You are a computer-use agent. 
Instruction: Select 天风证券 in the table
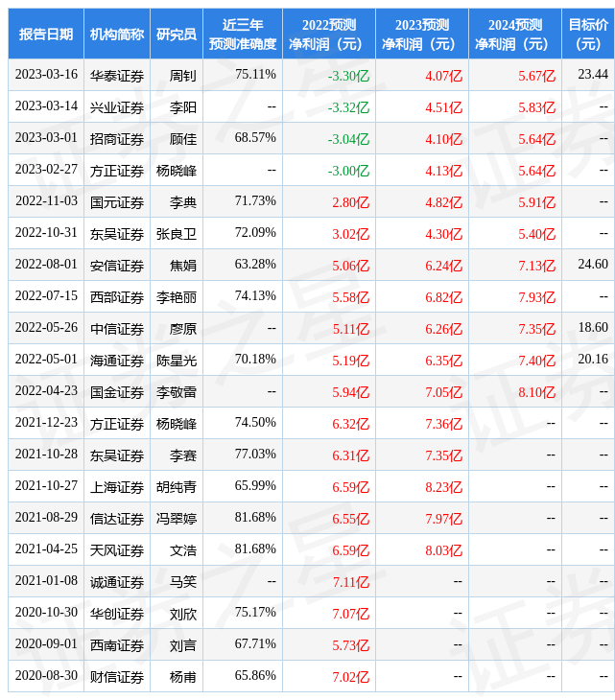[117, 550]
